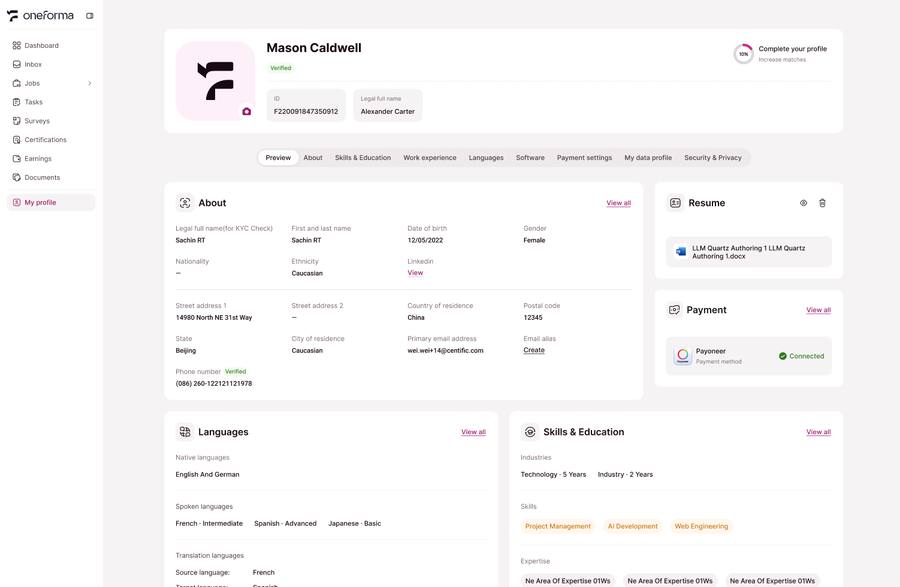Select My profile in the sidebar
This screenshot has height=587, width=900.
pyautogui.click(x=51, y=203)
